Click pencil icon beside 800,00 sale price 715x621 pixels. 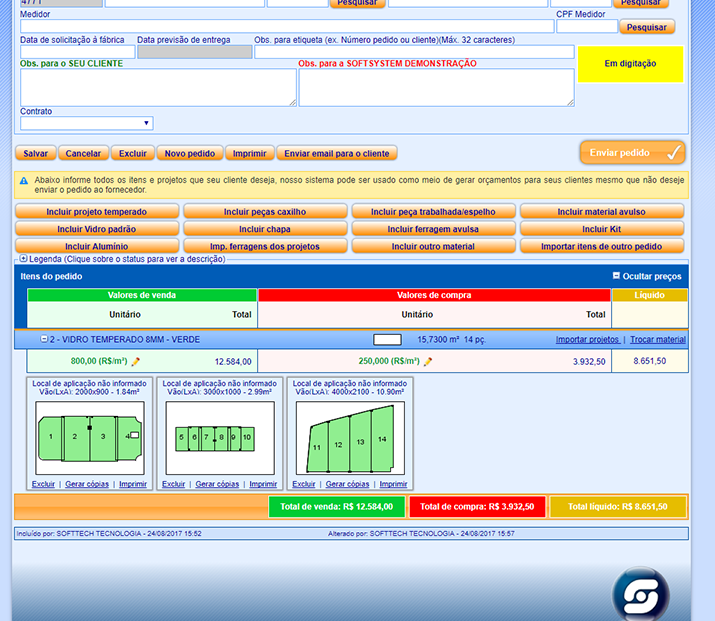(x=136, y=362)
